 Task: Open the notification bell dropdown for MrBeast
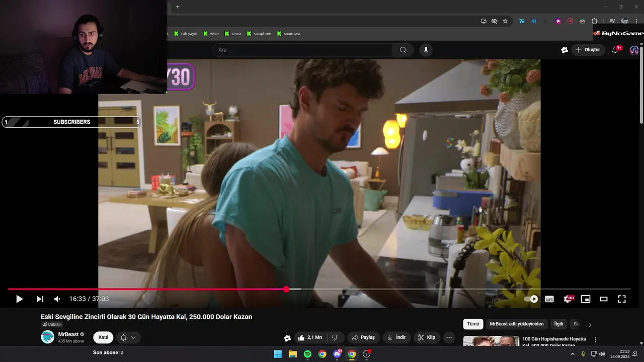point(128,337)
